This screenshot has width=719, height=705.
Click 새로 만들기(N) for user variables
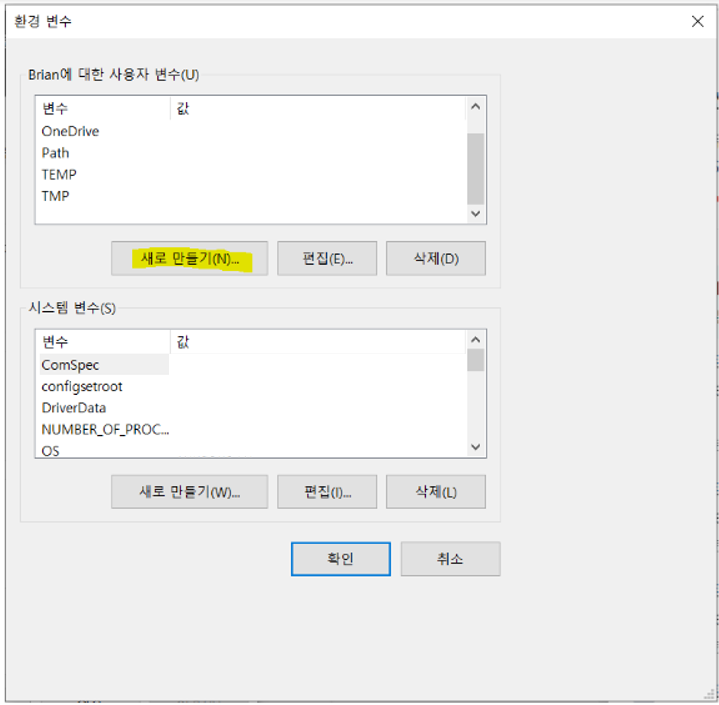point(189,259)
